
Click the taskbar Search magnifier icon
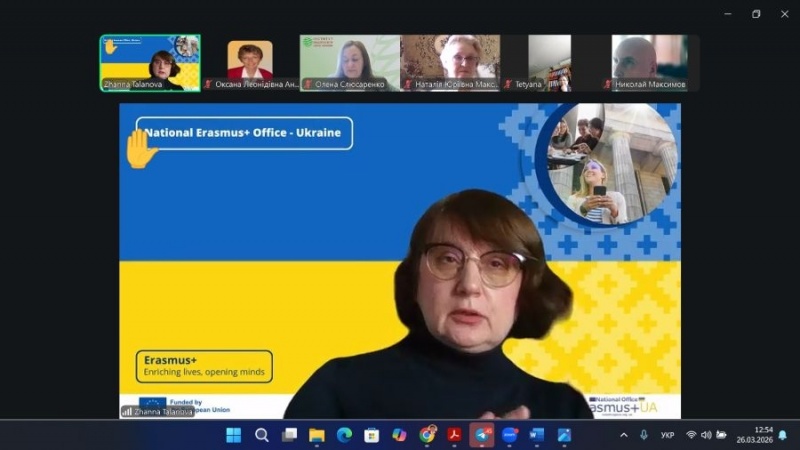(262, 435)
